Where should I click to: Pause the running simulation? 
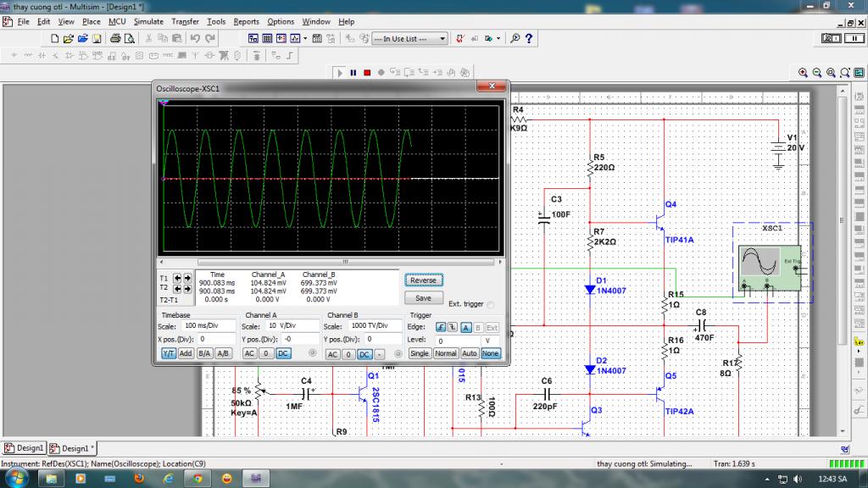[x=353, y=73]
